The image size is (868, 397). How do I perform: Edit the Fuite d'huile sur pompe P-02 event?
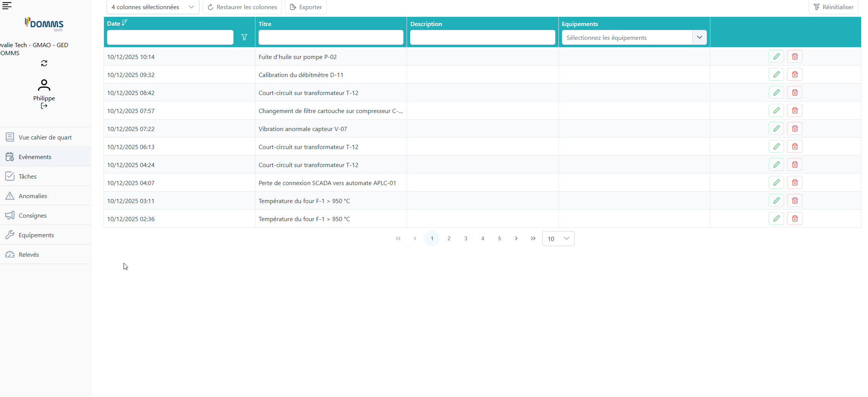click(776, 57)
